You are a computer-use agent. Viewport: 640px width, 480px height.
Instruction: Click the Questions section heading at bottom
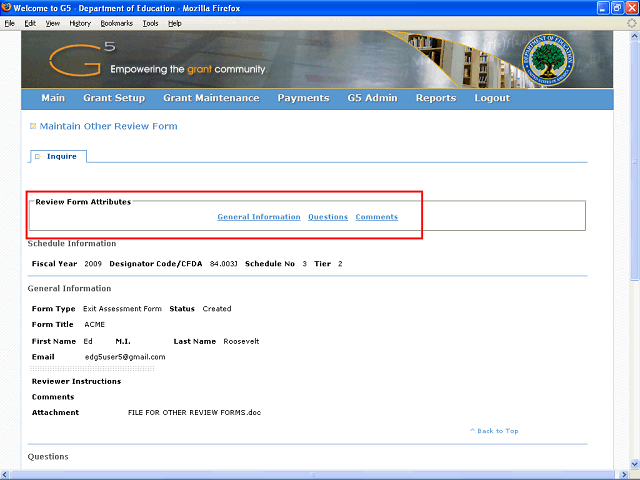tap(48, 456)
